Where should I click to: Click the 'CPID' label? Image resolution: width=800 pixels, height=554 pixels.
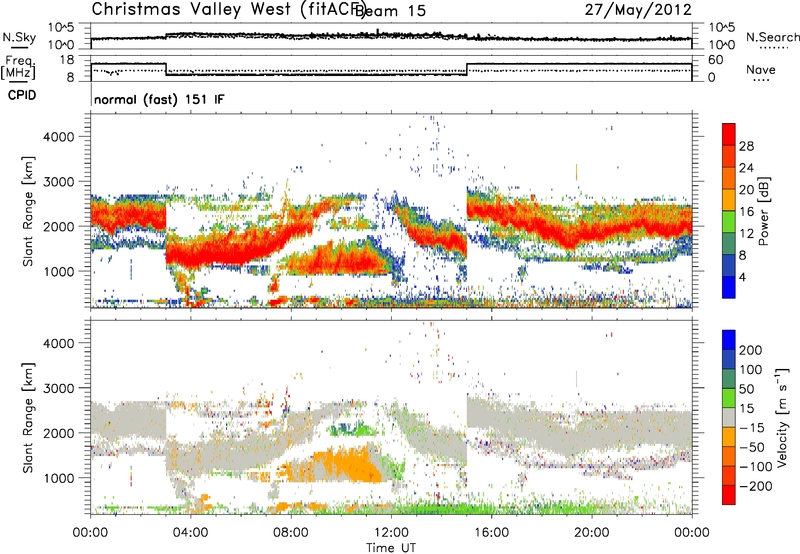click(x=22, y=95)
